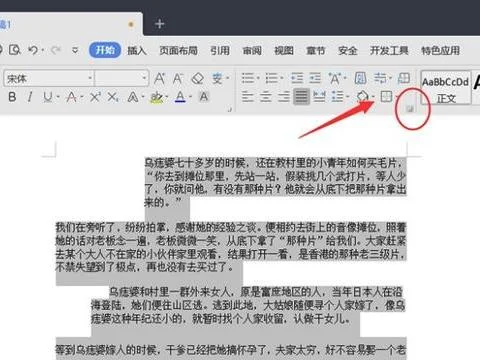Apply strikethrough red A icon
Viewport: 480px width, 360px height.
click(71, 97)
